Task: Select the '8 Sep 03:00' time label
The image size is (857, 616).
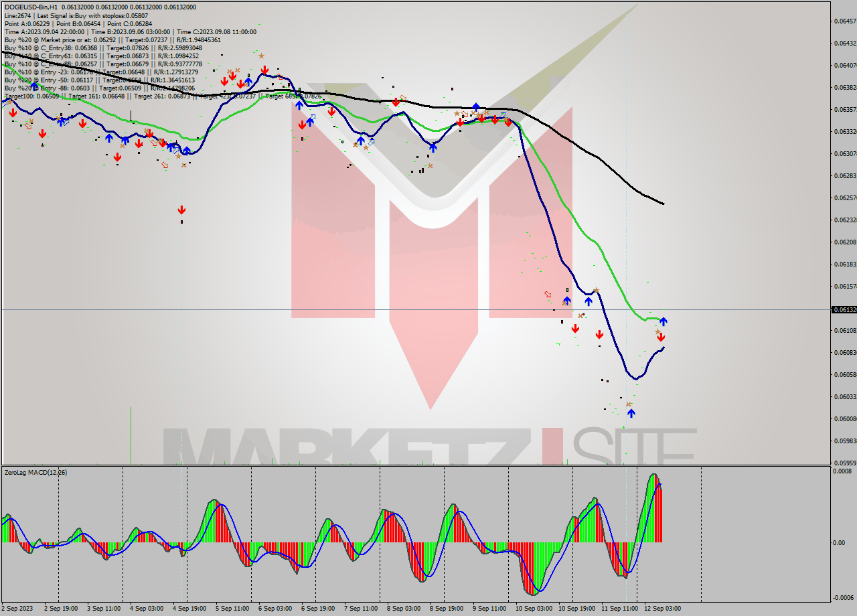Action: [x=404, y=608]
